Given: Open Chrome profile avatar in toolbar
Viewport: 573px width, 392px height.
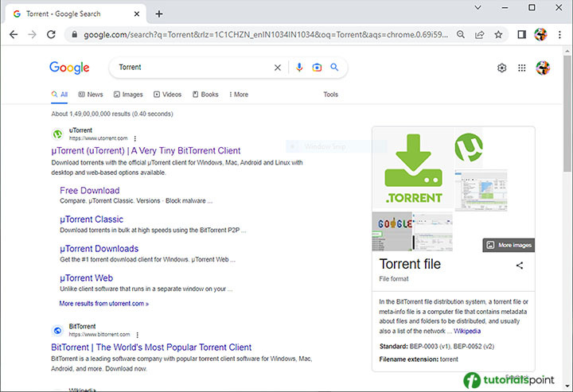Looking at the screenshot, I should tap(540, 35).
